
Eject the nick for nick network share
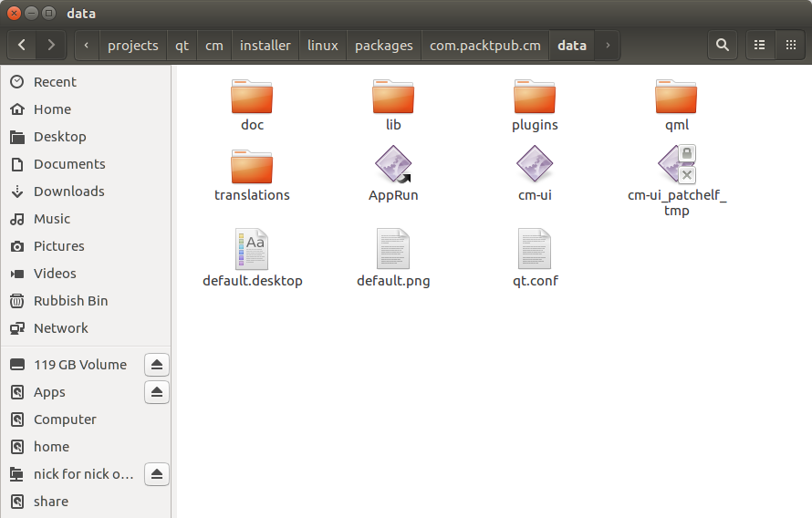pyautogui.click(x=157, y=474)
